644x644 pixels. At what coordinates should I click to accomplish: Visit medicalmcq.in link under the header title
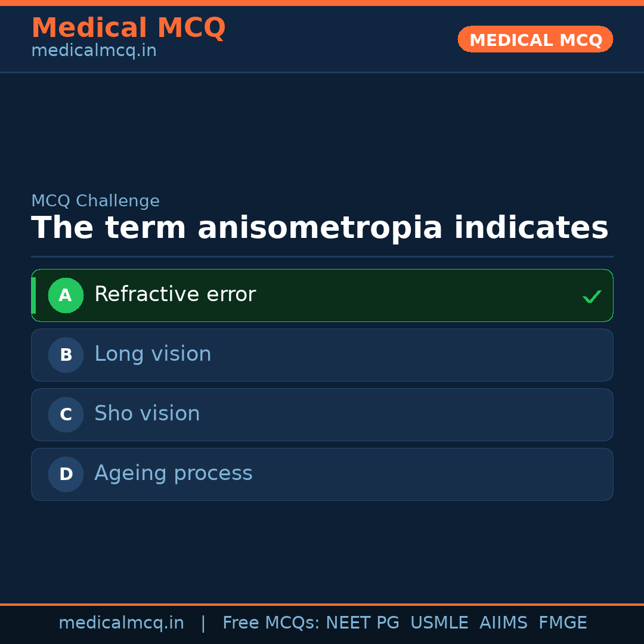[x=94, y=51]
